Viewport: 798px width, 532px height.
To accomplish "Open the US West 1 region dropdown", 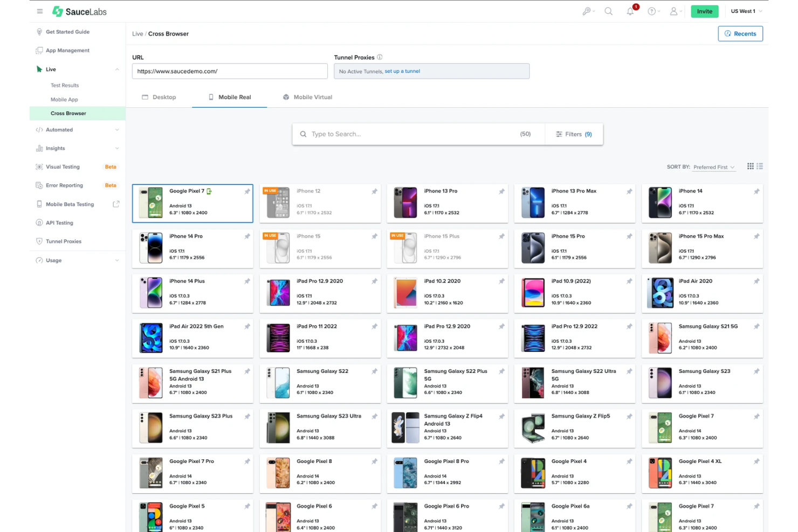I will [746, 11].
